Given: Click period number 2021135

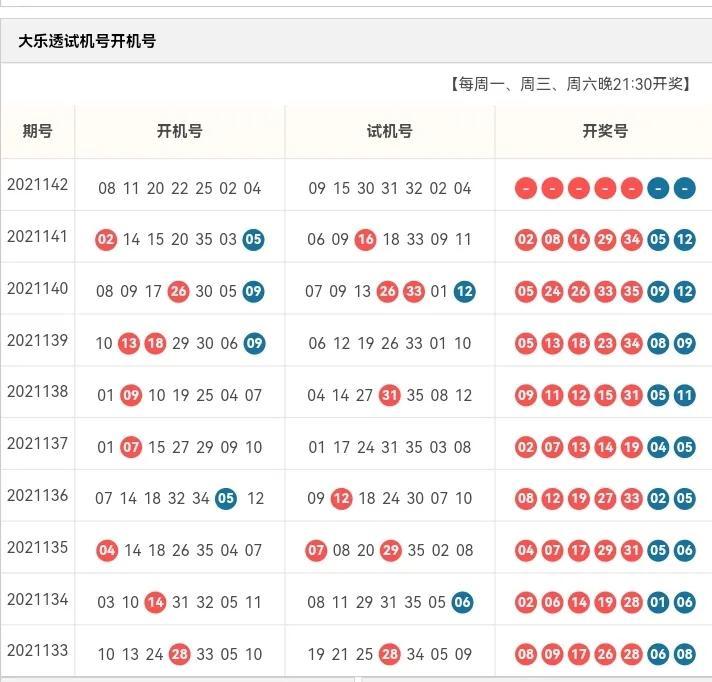Looking at the screenshot, I should point(38,548).
